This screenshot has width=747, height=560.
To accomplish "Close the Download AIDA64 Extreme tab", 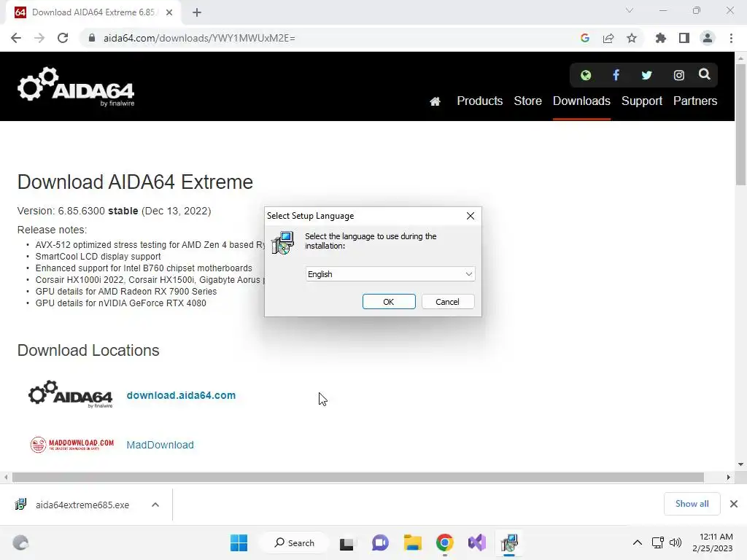I will tap(169, 12).
